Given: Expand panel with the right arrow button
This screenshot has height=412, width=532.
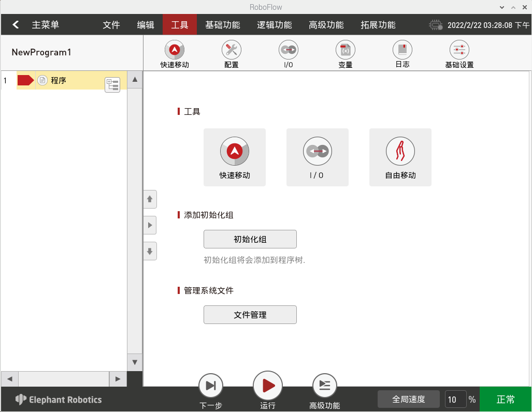Looking at the screenshot, I should [150, 225].
